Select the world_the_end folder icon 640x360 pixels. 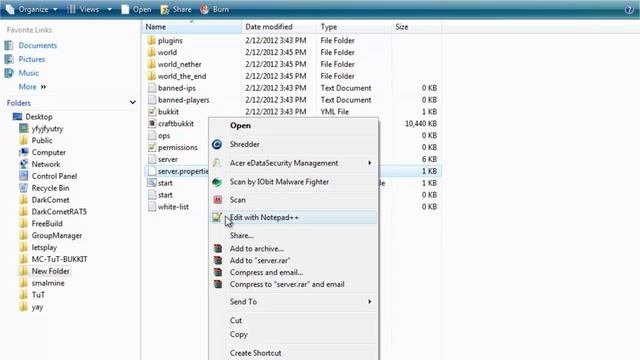(x=152, y=76)
